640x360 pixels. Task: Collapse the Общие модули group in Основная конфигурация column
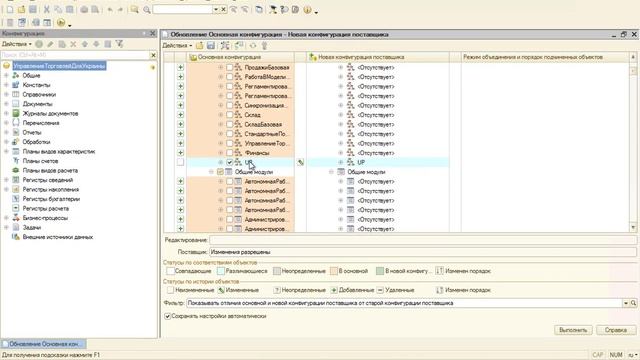pyautogui.click(x=211, y=172)
